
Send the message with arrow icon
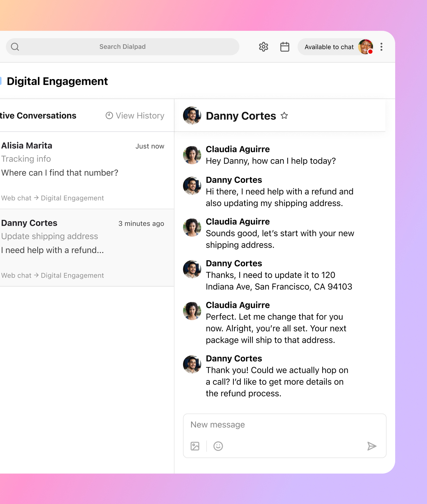[372, 446]
